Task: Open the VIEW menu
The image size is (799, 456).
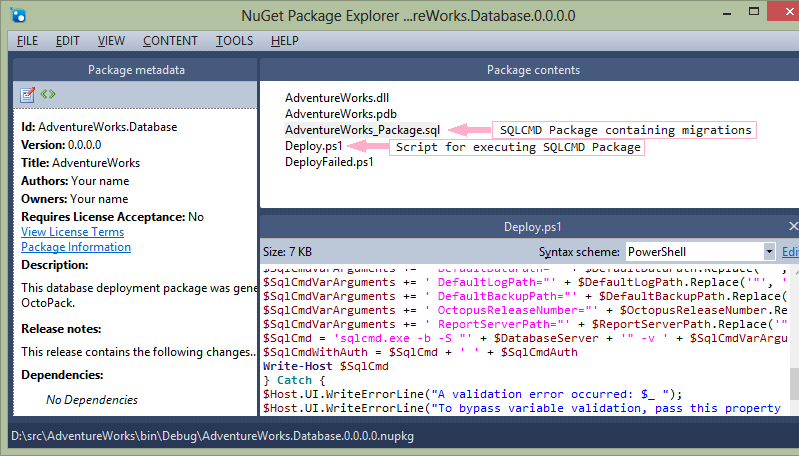Action: pos(111,41)
